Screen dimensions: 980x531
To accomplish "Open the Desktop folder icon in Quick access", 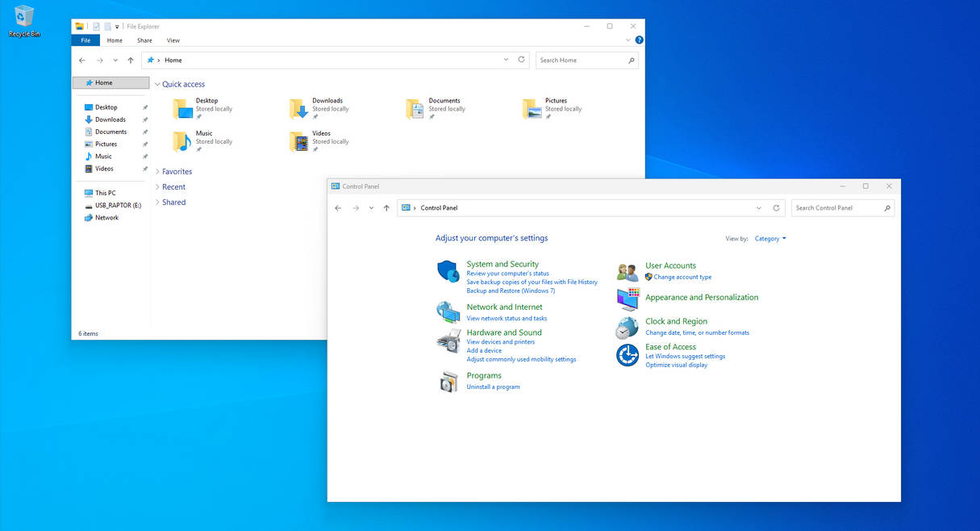I will click(184, 109).
